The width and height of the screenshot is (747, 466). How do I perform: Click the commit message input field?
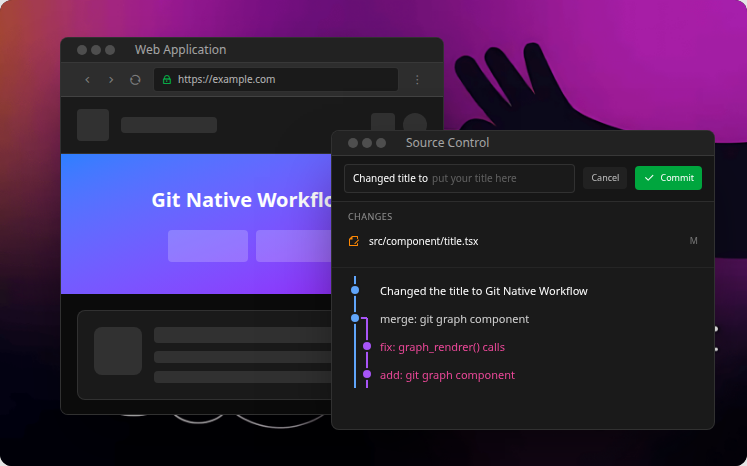click(459, 178)
